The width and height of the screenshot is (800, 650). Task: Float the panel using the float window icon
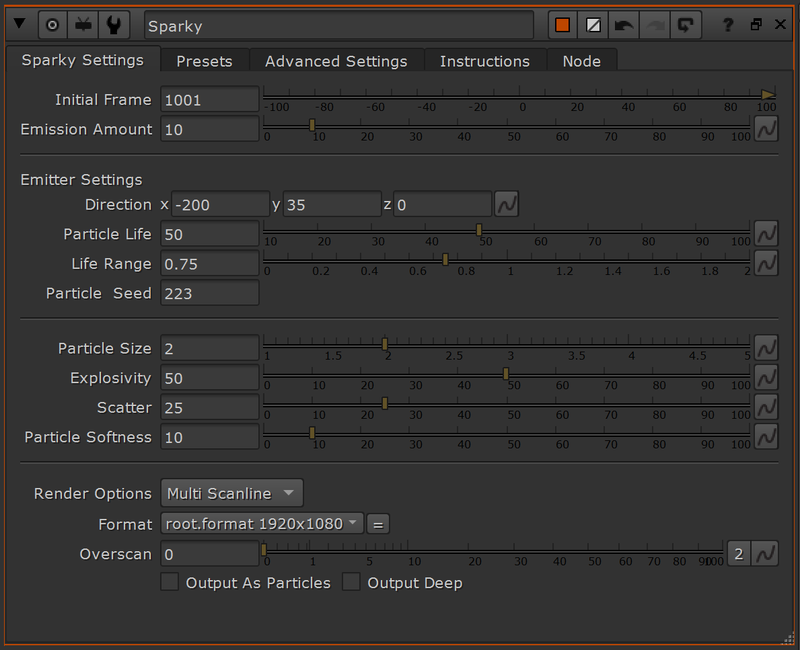[756, 25]
